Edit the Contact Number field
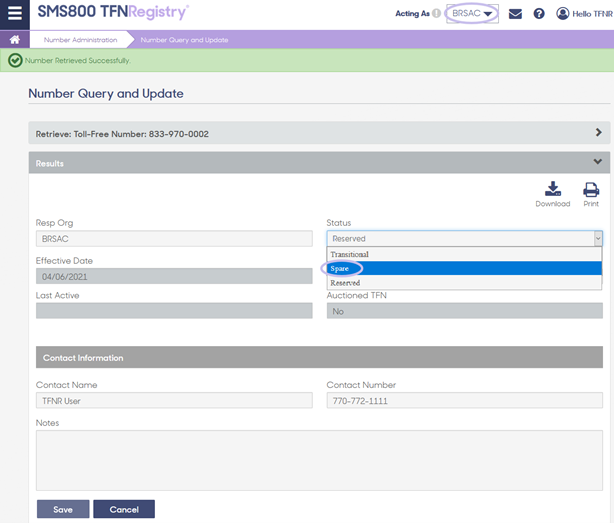Image resolution: width=614 pixels, height=523 pixels. click(465, 401)
